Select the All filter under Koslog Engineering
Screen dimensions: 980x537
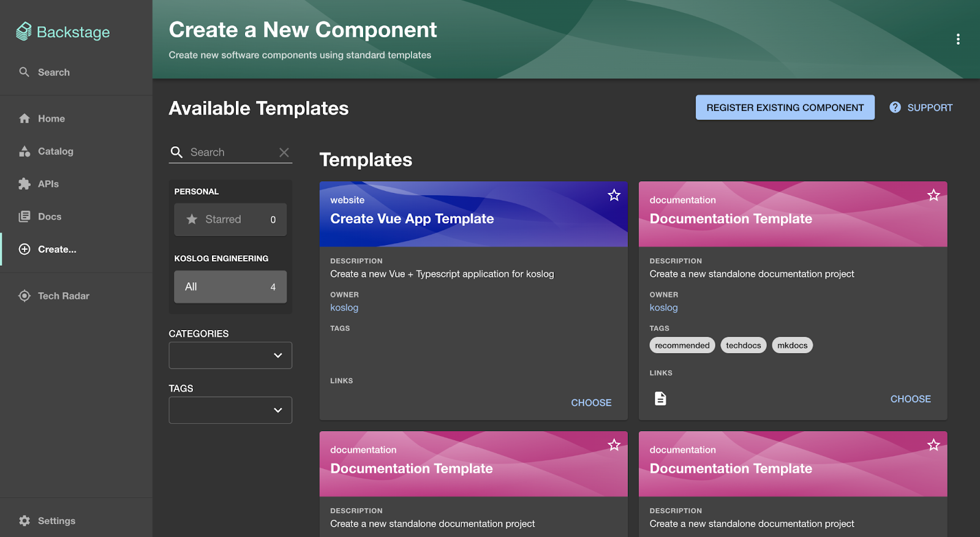[x=230, y=287]
